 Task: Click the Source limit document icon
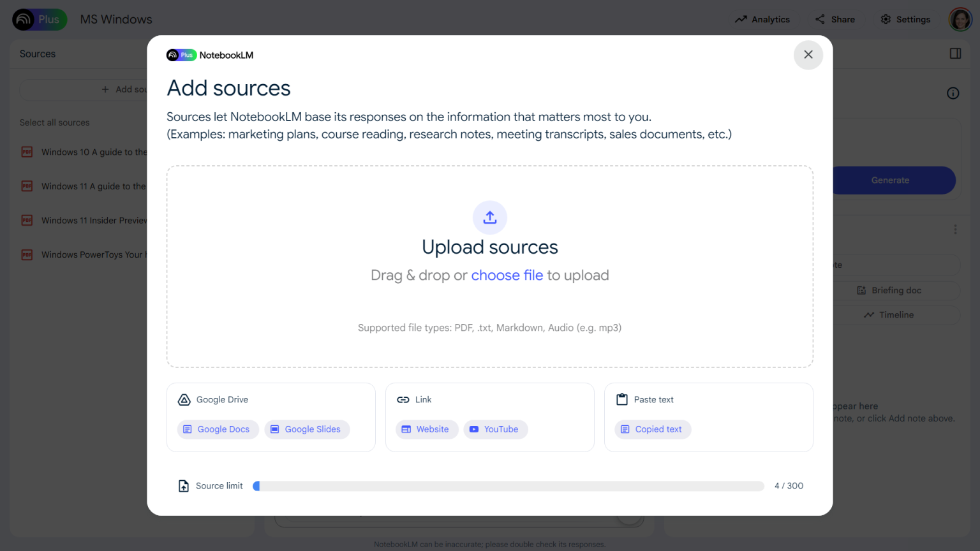(x=183, y=485)
